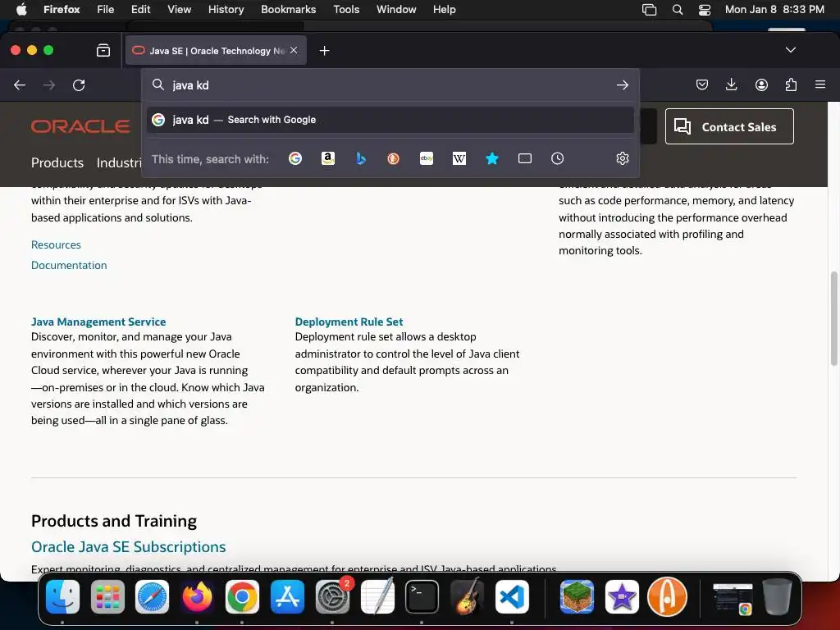Screen dimensions: 840x630
Task: Open the Apple menu
Action: [x=21, y=9]
